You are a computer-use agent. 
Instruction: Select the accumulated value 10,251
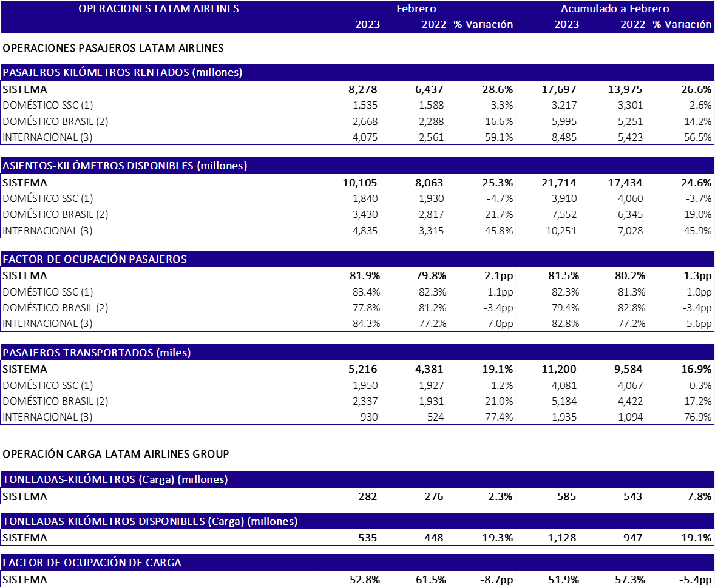(x=561, y=231)
